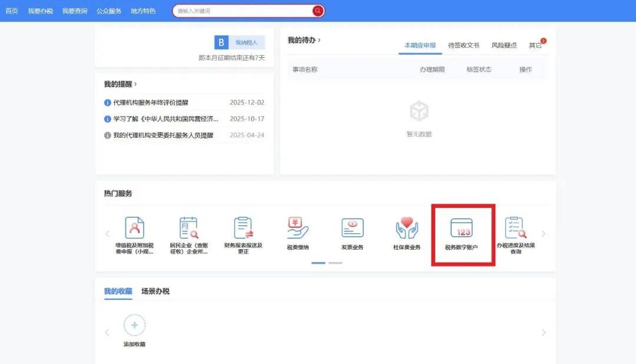The width and height of the screenshot is (636, 364).
Task: Click the 添加收藏 plus button
Action: tap(134, 325)
